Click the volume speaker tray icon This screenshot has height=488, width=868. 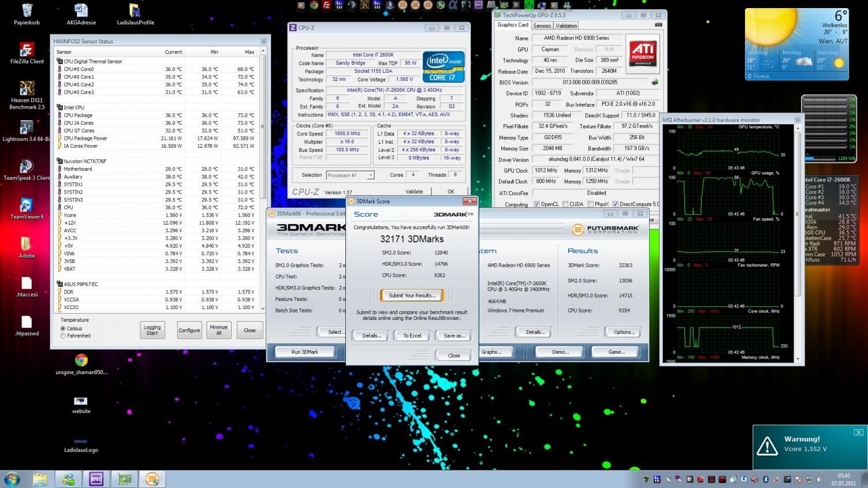click(819, 479)
